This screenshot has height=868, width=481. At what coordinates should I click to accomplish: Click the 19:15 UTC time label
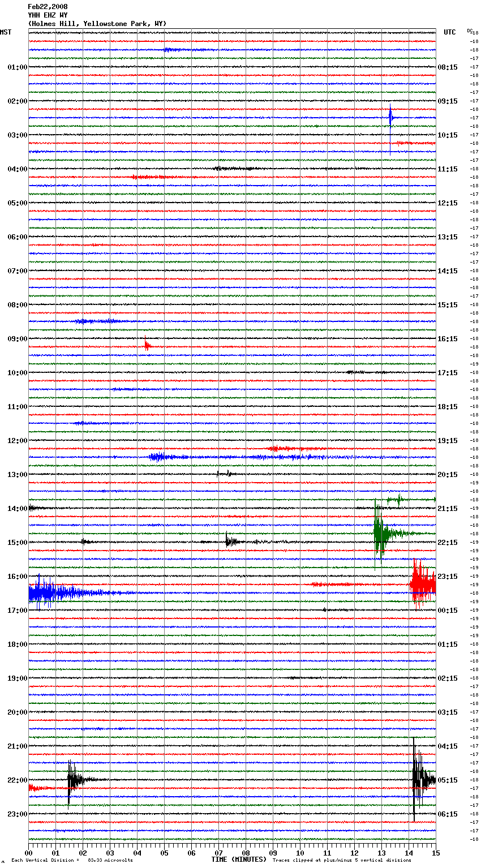(448, 441)
